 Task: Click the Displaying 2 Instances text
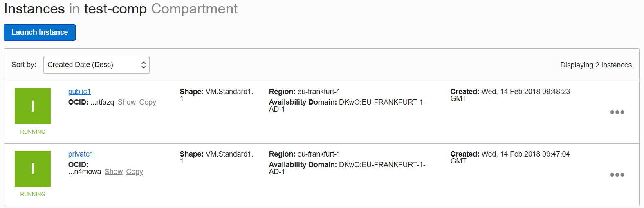click(596, 65)
